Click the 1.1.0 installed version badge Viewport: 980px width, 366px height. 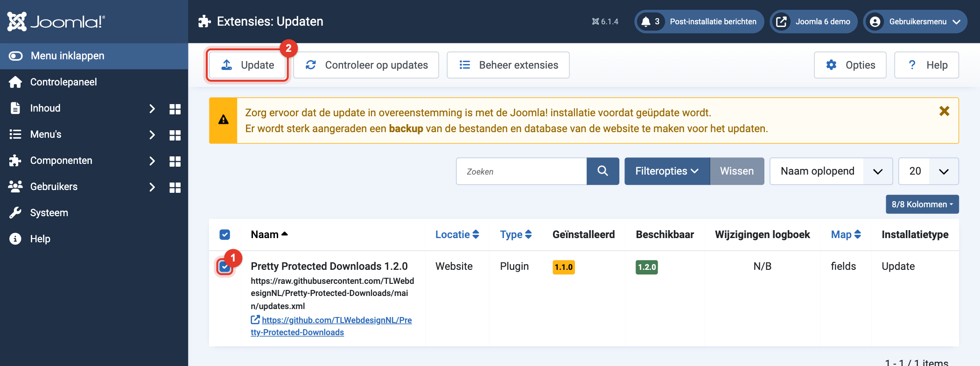pyautogui.click(x=564, y=267)
